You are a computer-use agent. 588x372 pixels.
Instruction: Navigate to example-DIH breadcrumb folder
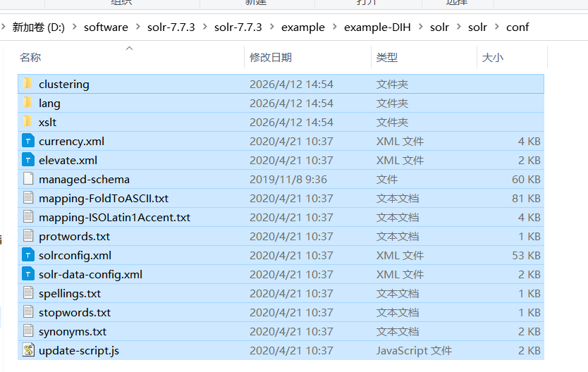pos(377,27)
